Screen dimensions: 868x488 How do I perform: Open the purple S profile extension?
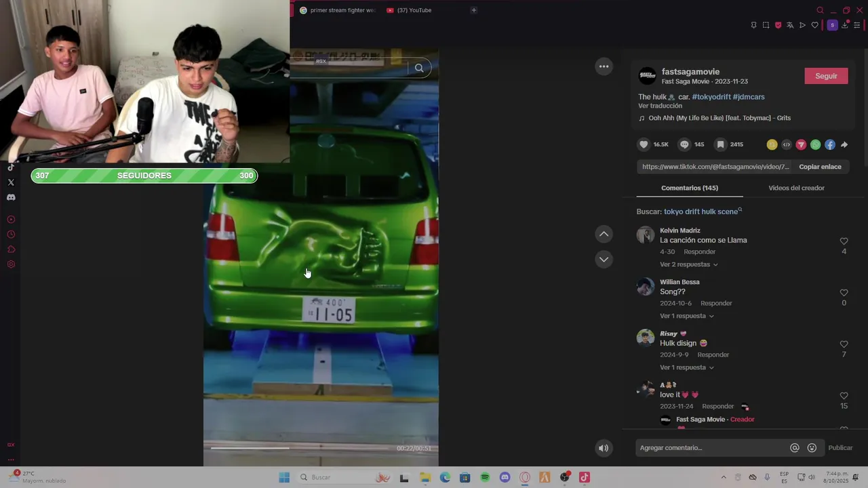(x=832, y=25)
